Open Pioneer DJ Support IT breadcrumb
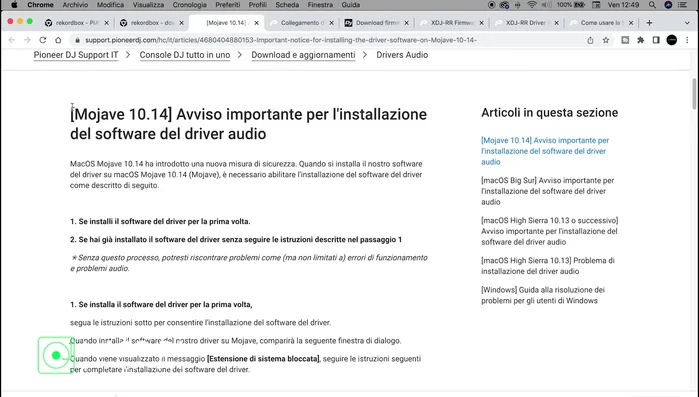699x397 pixels. tap(76, 55)
